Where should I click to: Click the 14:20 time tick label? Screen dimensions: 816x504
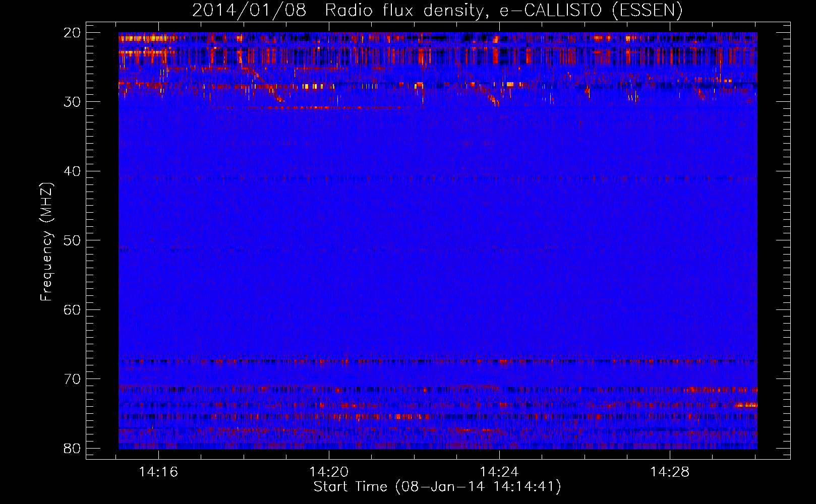(x=329, y=472)
